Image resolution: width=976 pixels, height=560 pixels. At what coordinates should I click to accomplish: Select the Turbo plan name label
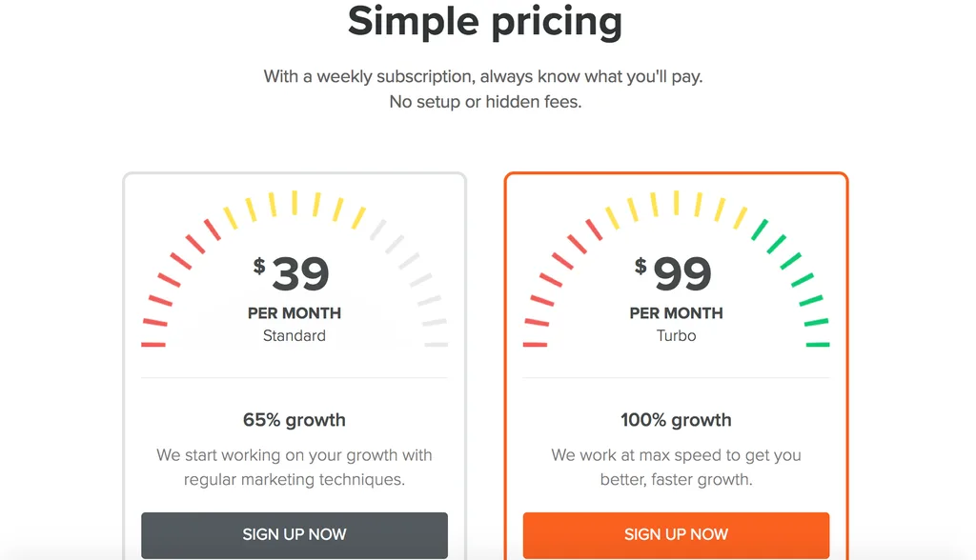[x=676, y=336]
